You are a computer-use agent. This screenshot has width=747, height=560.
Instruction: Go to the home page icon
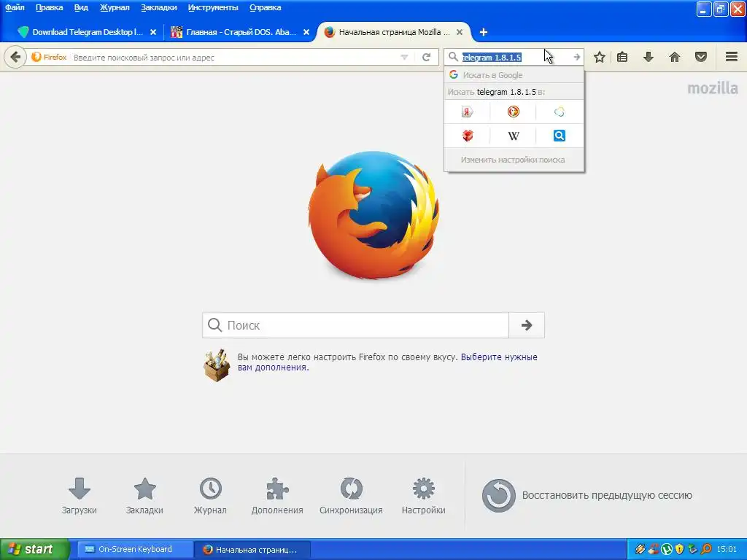coord(674,57)
